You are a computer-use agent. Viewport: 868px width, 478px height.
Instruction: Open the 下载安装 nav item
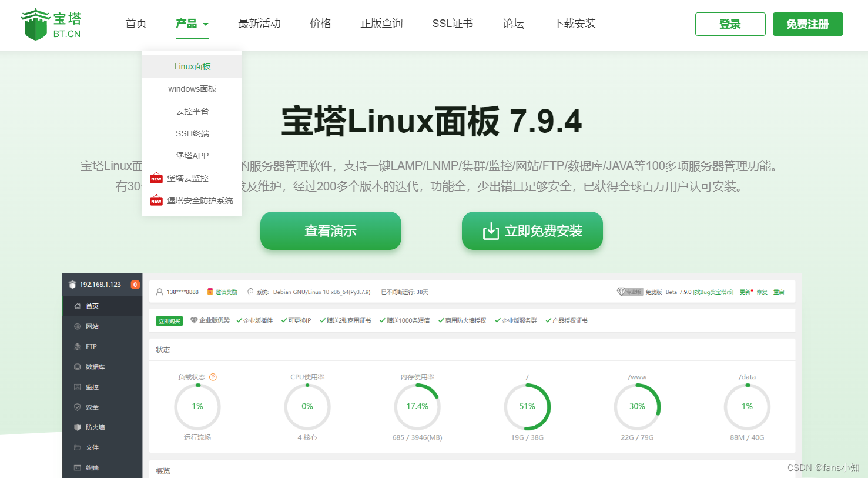(574, 24)
